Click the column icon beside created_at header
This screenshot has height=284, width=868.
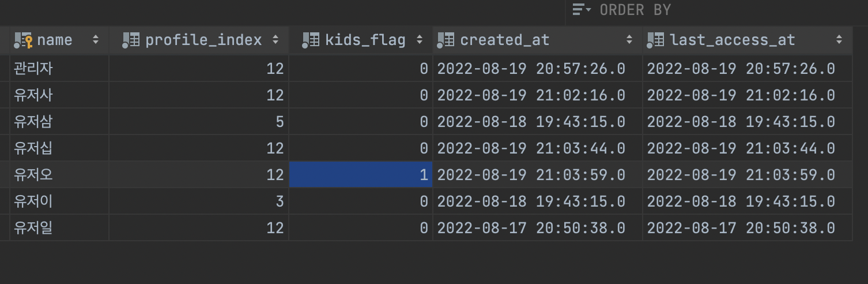[446, 40]
